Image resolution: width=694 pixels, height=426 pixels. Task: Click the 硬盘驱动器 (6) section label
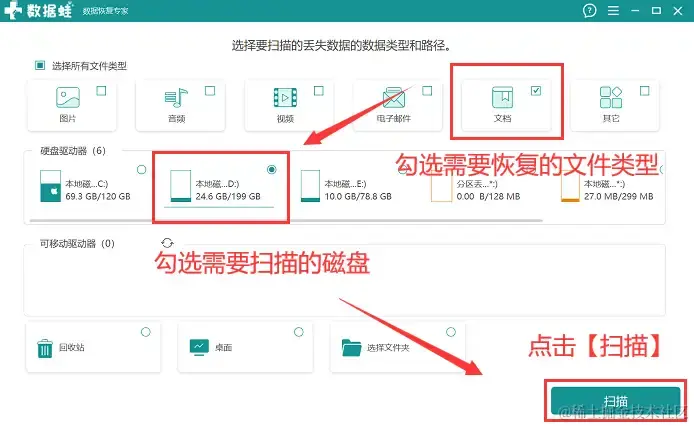coord(73,151)
